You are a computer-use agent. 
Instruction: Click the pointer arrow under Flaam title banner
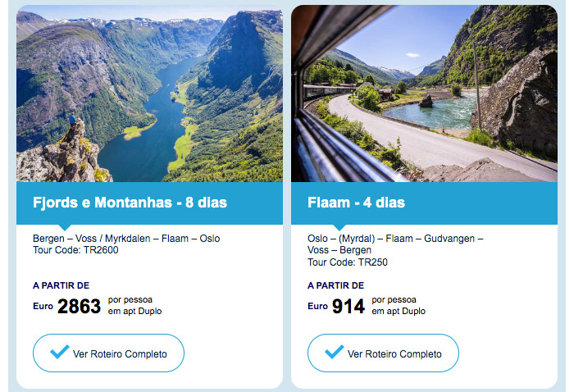[339, 227]
